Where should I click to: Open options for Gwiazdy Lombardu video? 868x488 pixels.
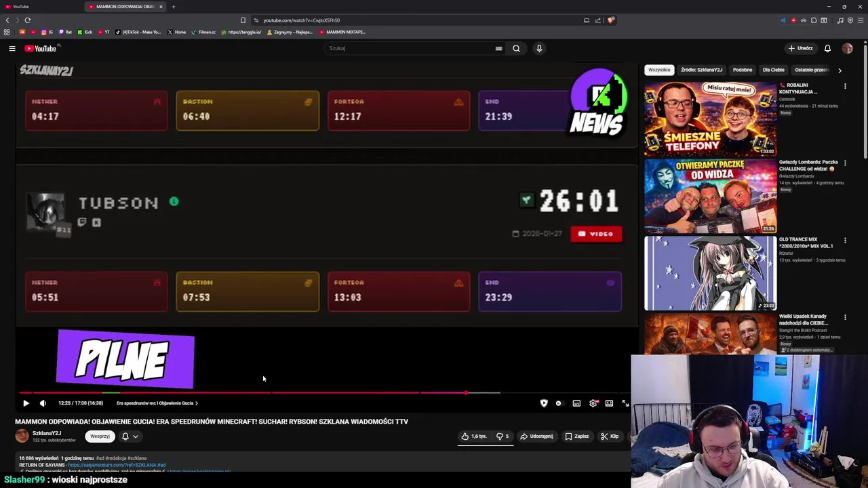point(845,163)
